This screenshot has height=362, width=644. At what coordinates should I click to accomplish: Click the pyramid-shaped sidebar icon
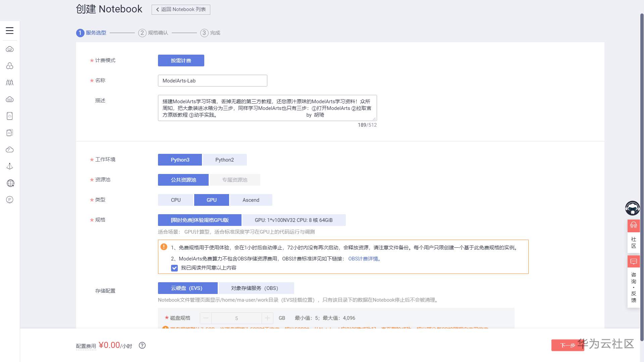[10, 166]
